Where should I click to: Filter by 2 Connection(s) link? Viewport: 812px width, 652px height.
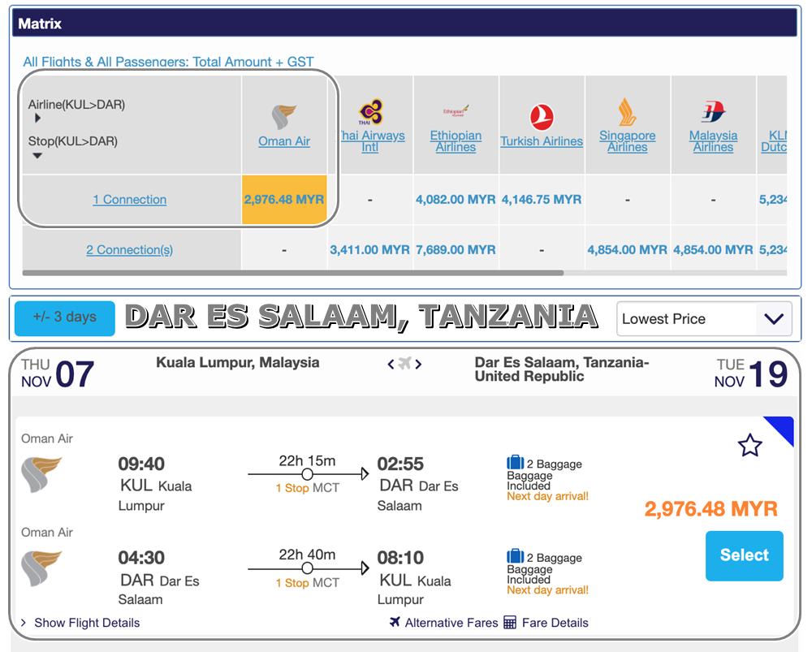pyautogui.click(x=129, y=249)
